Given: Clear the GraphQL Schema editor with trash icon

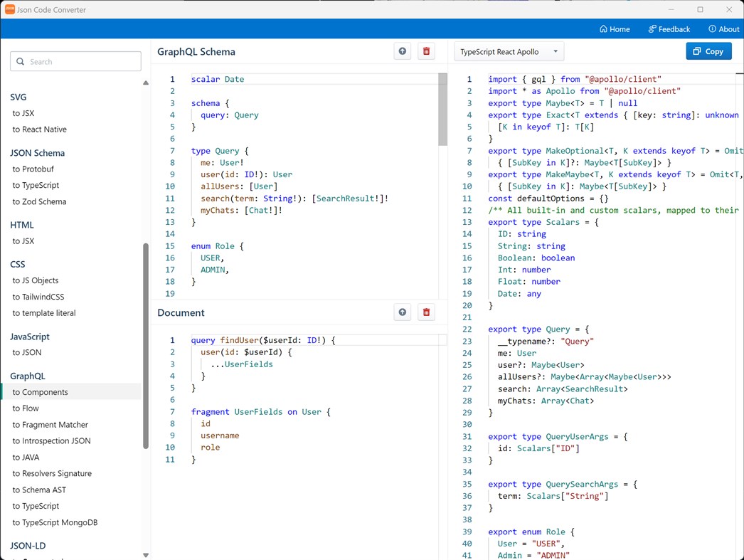Looking at the screenshot, I should click(426, 51).
